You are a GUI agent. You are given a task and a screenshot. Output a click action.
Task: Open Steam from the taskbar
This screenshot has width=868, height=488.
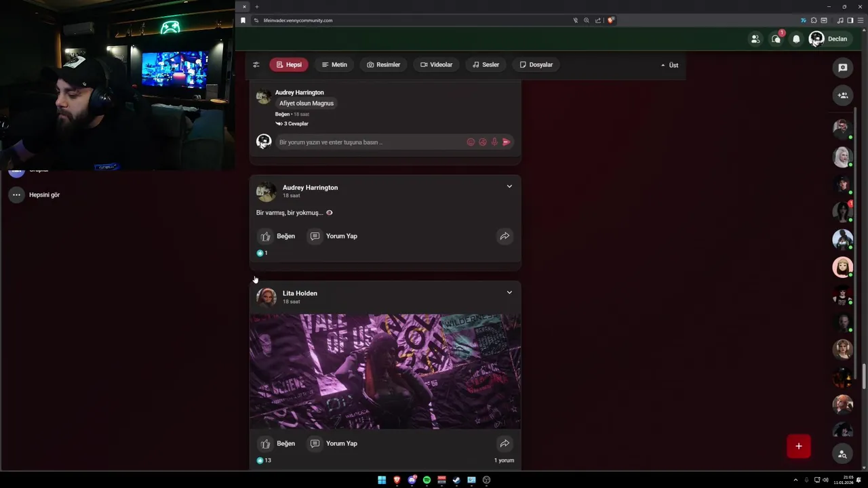click(x=456, y=480)
